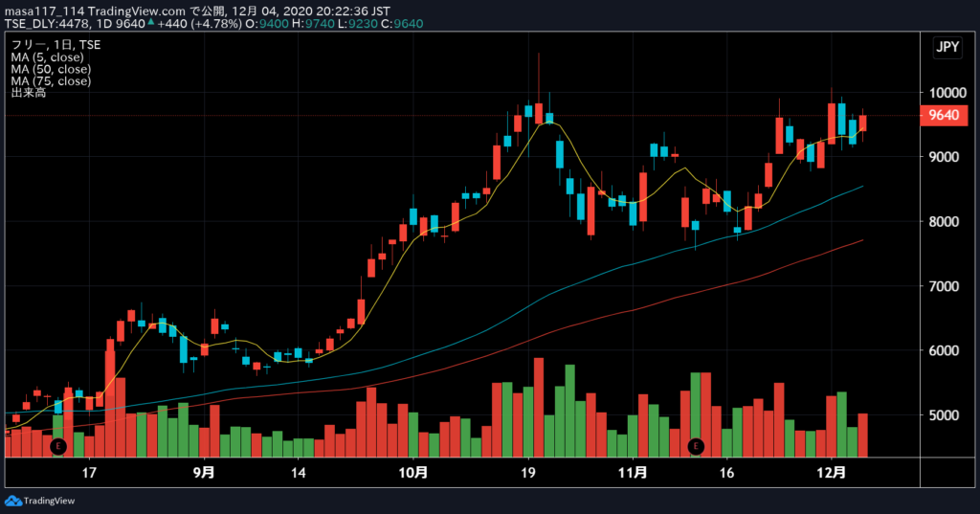Click the 14 date axis label
Screen dimensions: 980x514
pyautogui.click(x=299, y=472)
